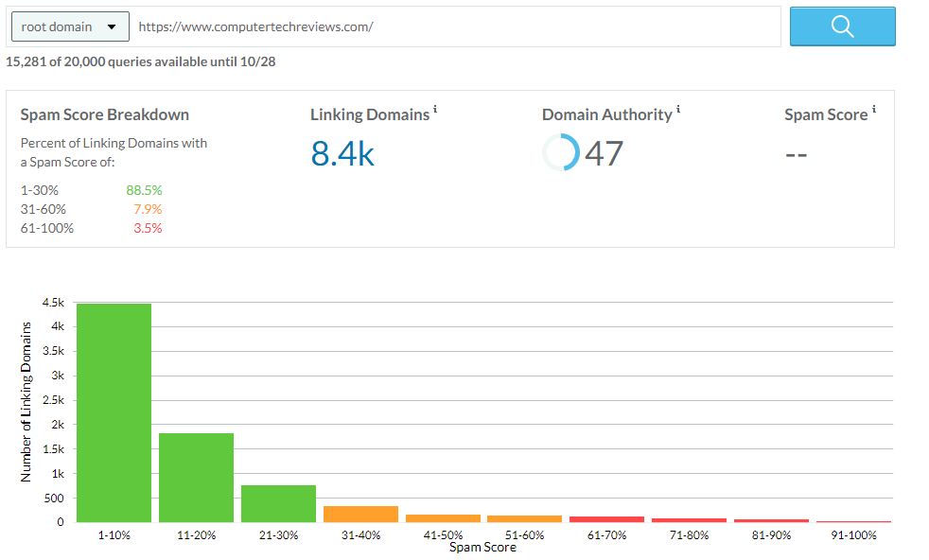929x560 pixels.
Task: Select the orange 31-40% spam score bar
Action: click(359, 514)
